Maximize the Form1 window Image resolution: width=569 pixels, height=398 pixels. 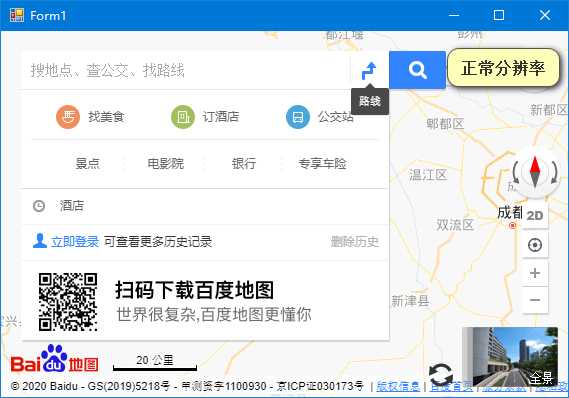click(x=499, y=15)
